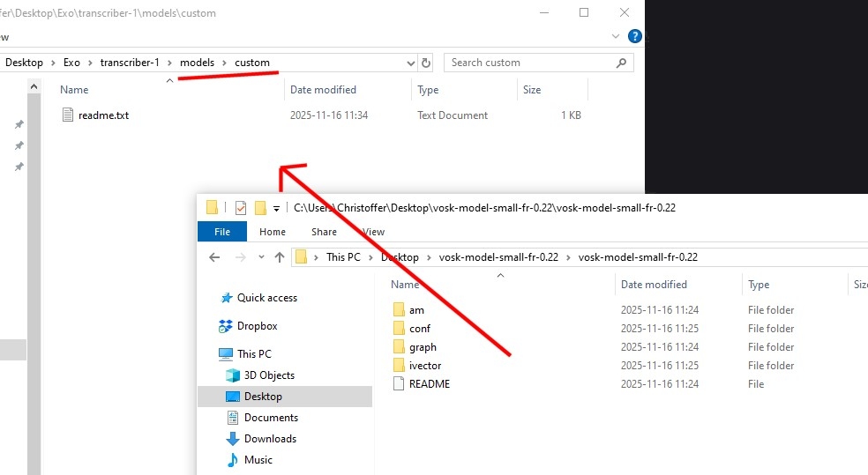This screenshot has height=475, width=868.
Task: Select the graph folder
Action: coord(423,347)
